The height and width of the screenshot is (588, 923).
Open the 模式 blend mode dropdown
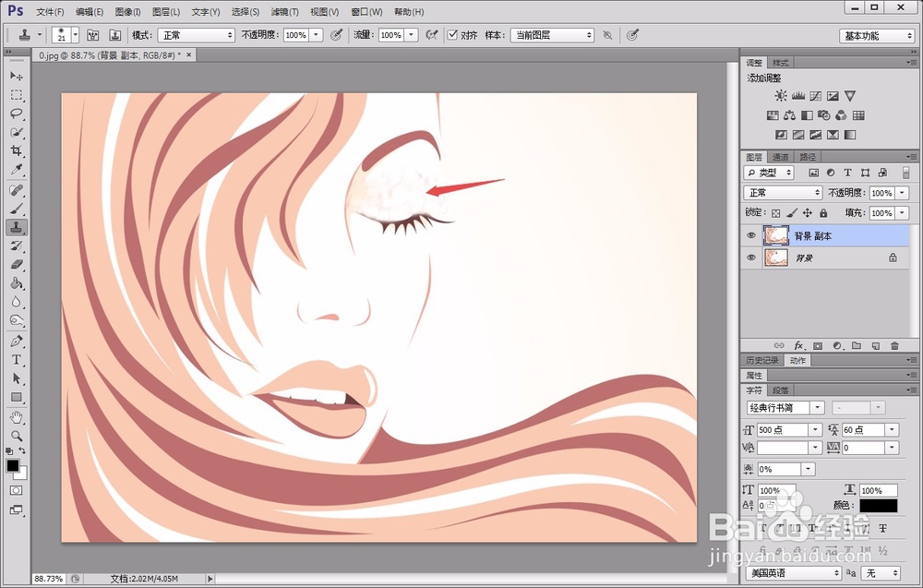click(x=196, y=35)
